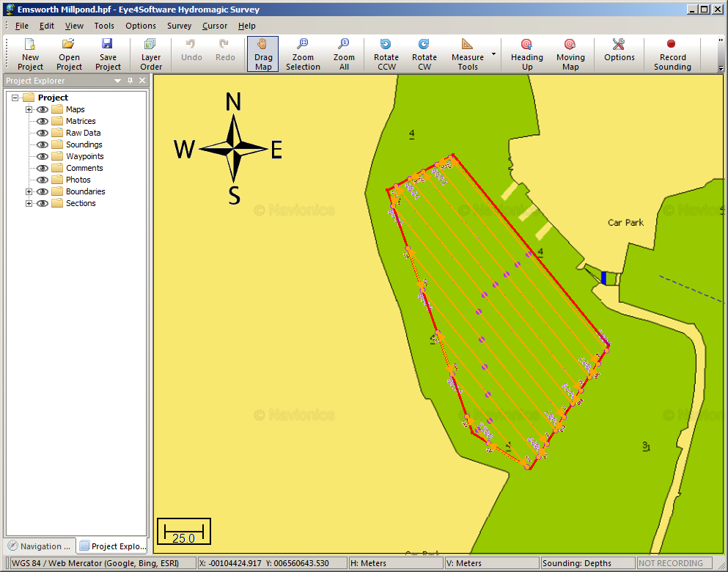Expand the Maps tree node
The height and width of the screenshot is (572, 728).
click(29, 109)
